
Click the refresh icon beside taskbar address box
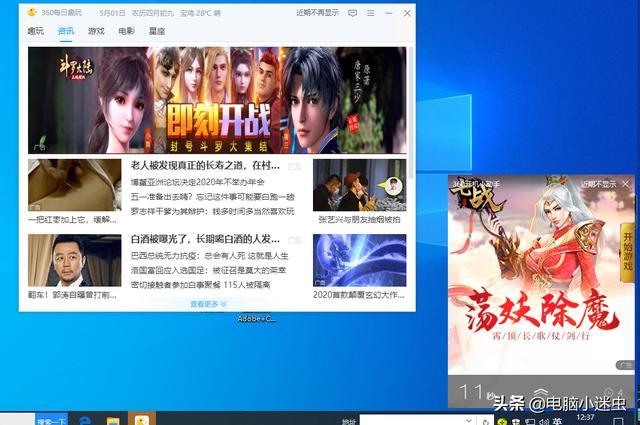(485, 421)
